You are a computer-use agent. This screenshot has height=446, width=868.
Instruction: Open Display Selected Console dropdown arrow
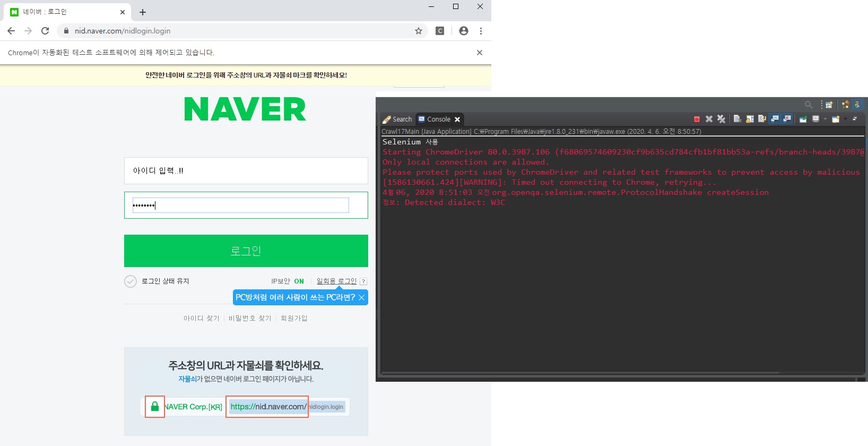point(825,119)
